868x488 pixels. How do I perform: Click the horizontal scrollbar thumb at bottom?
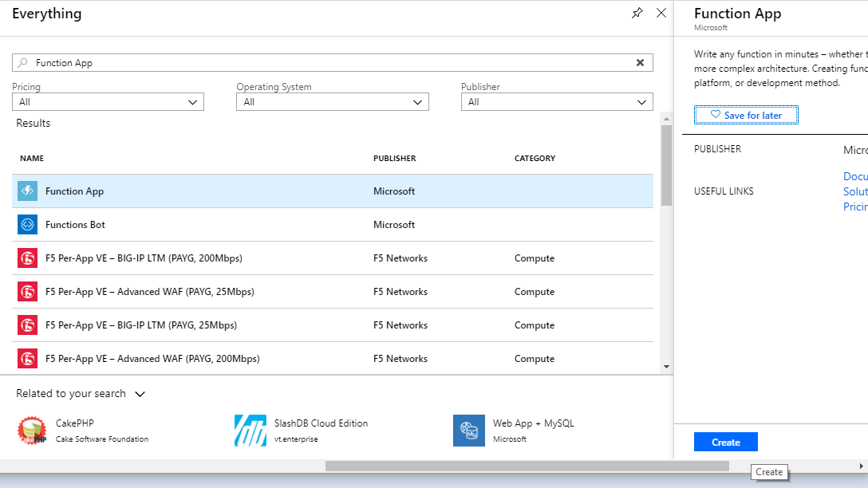[527, 466]
